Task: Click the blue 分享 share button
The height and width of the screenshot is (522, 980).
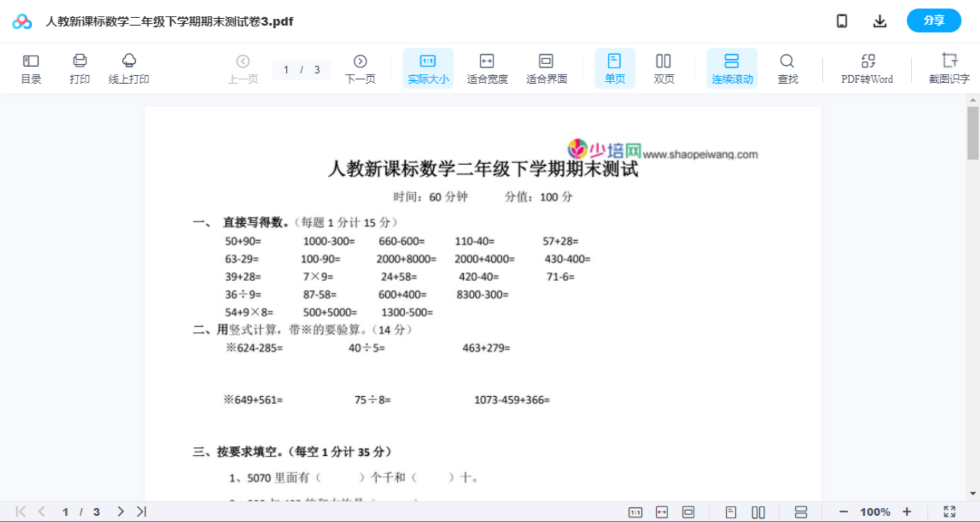Action: [x=933, y=20]
